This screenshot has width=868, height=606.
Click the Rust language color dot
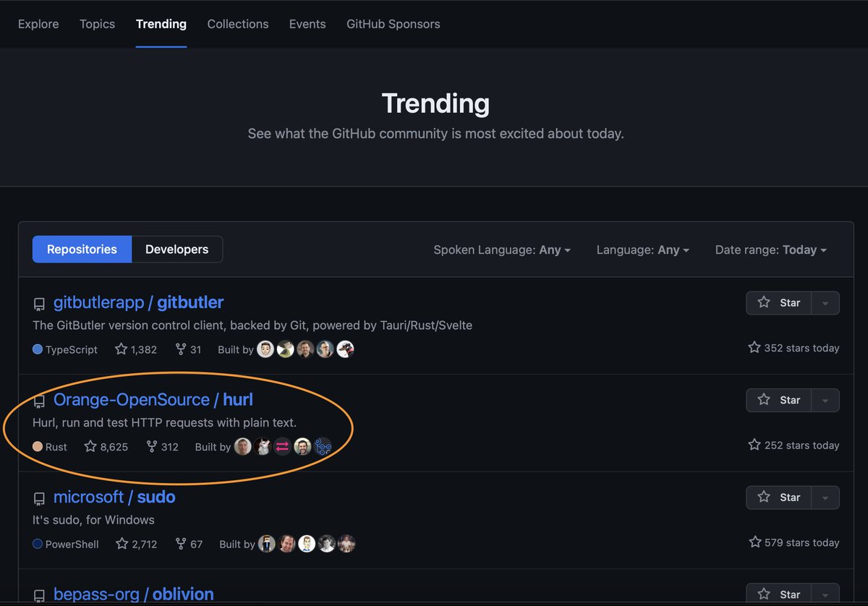(38, 447)
